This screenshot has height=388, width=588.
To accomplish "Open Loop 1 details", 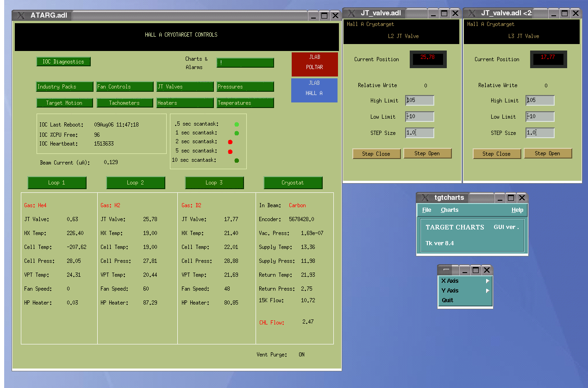I will click(57, 183).
